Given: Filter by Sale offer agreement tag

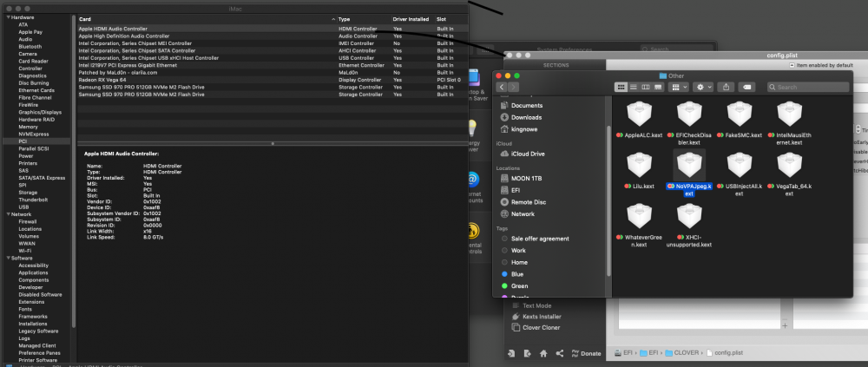Looking at the screenshot, I should tap(535, 239).
